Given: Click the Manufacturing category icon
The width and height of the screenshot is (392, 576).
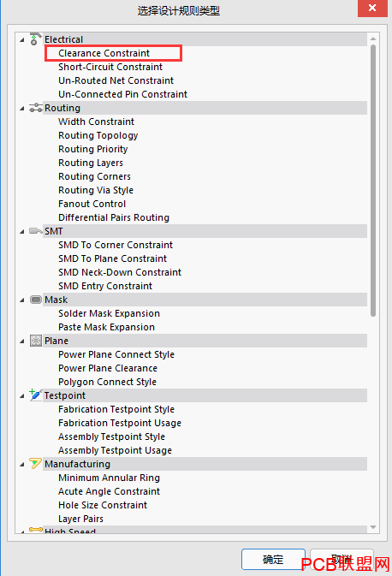Looking at the screenshot, I should 36,464.
